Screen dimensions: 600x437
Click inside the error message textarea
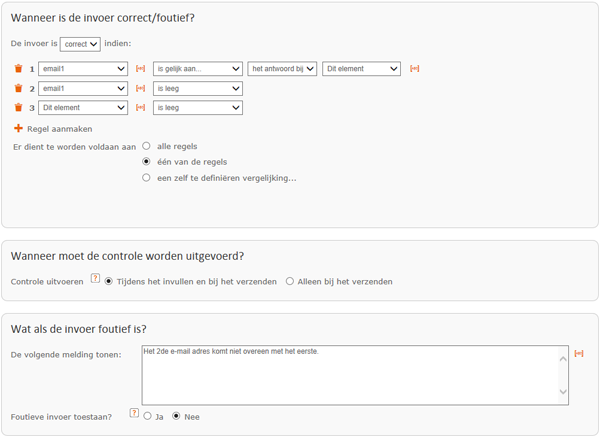click(x=350, y=375)
